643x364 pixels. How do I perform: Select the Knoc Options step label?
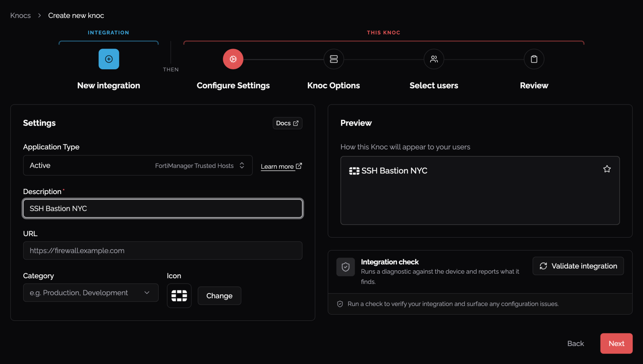click(x=334, y=85)
